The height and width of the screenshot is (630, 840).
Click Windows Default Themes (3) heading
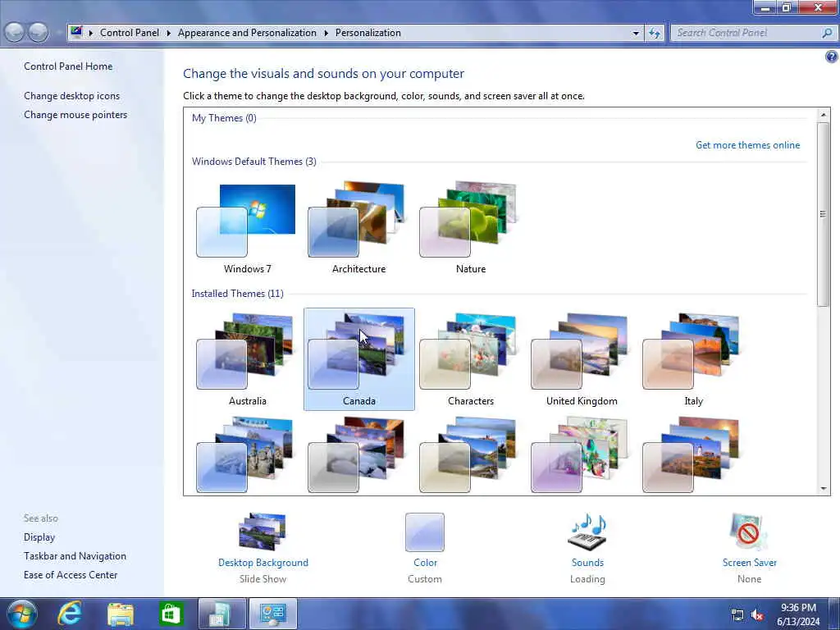pyautogui.click(x=254, y=162)
